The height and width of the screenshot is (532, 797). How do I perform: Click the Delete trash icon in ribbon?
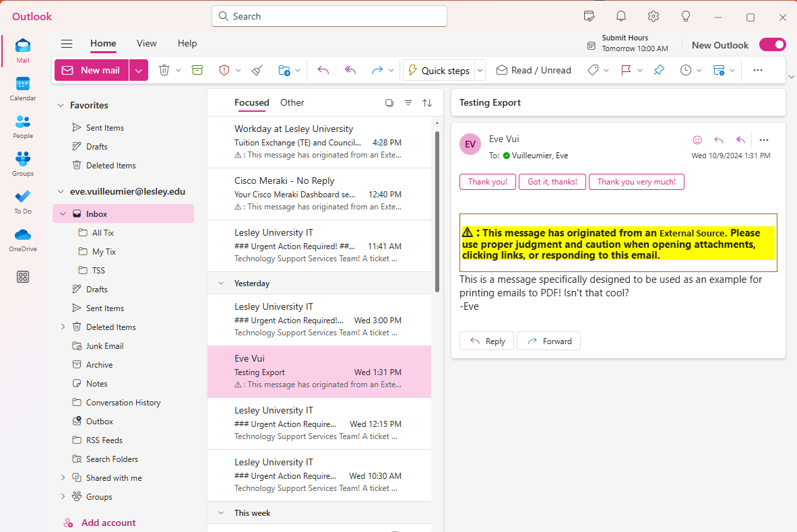[164, 70]
